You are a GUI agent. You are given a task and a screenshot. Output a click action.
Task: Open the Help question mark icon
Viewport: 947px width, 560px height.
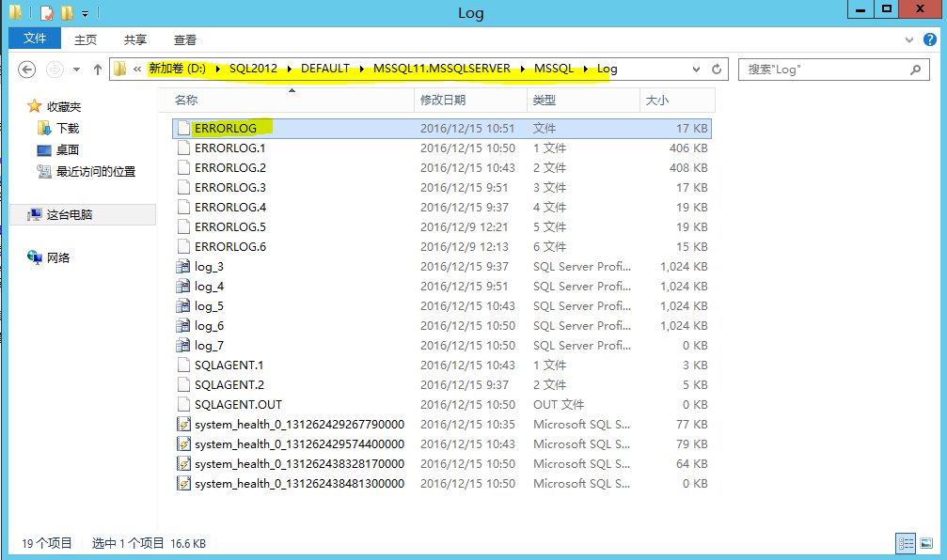coord(929,39)
